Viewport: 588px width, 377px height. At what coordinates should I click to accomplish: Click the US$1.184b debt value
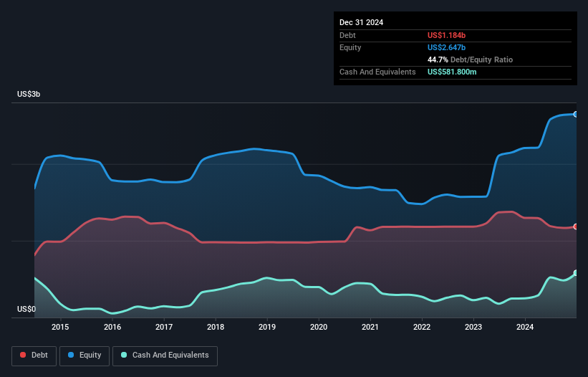(446, 35)
